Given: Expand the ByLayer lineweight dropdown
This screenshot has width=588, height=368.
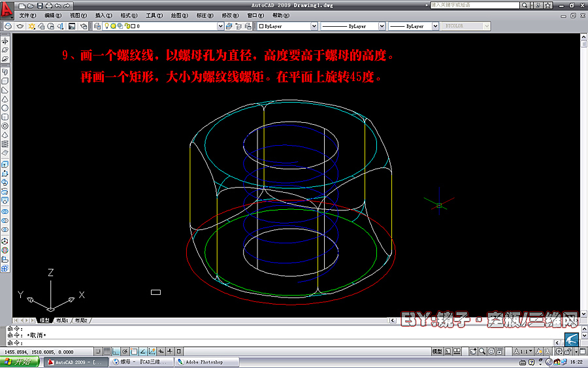Looking at the screenshot, I should pyautogui.click(x=435, y=26).
